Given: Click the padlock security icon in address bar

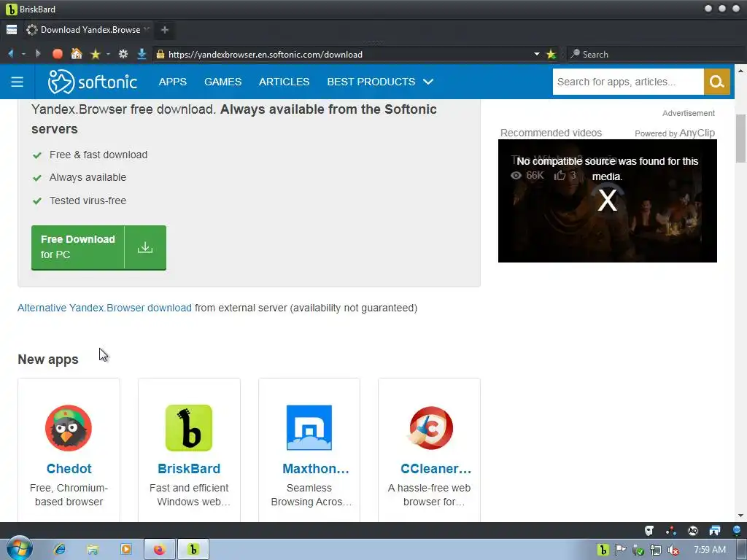Looking at the screenshot, I should pos(160,54).
